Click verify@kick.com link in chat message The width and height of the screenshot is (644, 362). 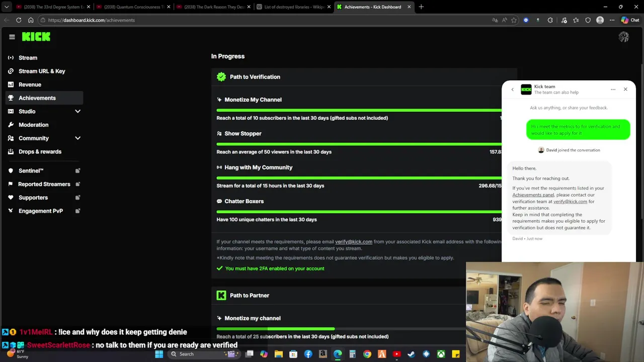click(x=570, y=202)
